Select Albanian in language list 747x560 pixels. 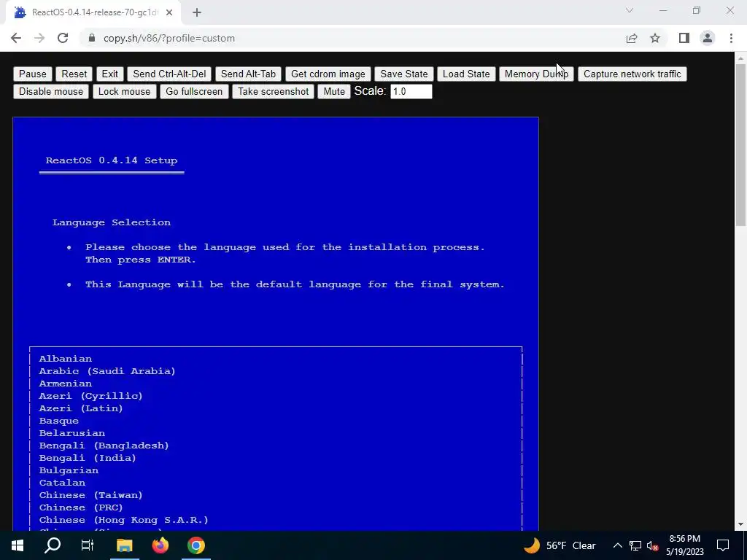tap(65, 359)
